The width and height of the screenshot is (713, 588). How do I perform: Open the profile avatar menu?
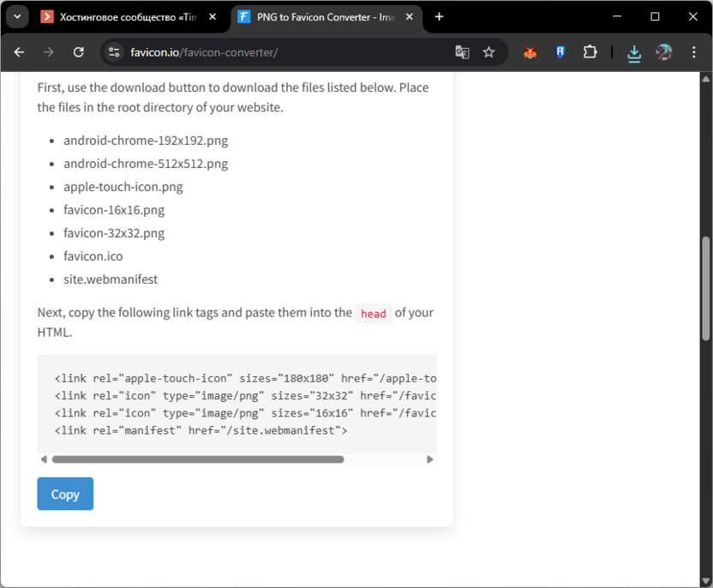click(x=664, y=52)
